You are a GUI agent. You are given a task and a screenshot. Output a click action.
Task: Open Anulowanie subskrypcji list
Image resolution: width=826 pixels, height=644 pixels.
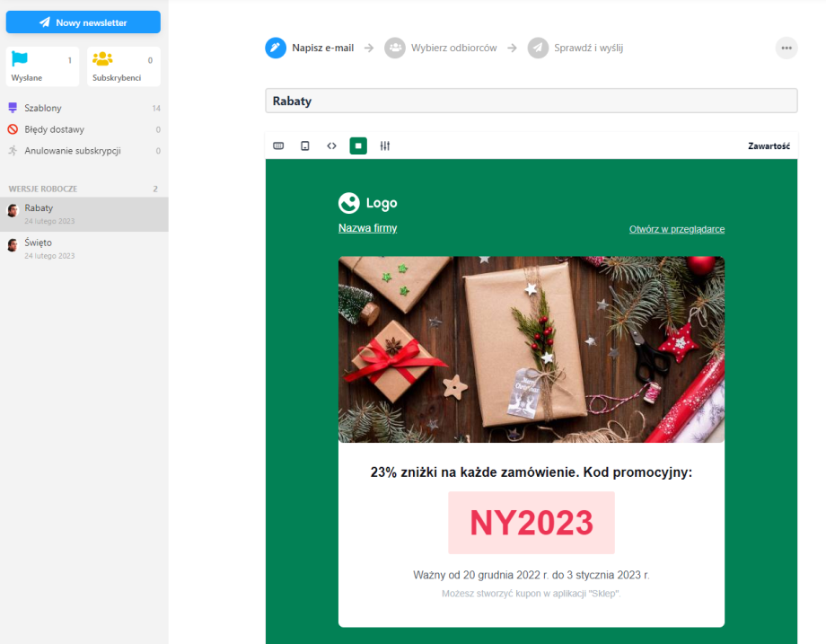pyautogui.click(x=72, y=151)
